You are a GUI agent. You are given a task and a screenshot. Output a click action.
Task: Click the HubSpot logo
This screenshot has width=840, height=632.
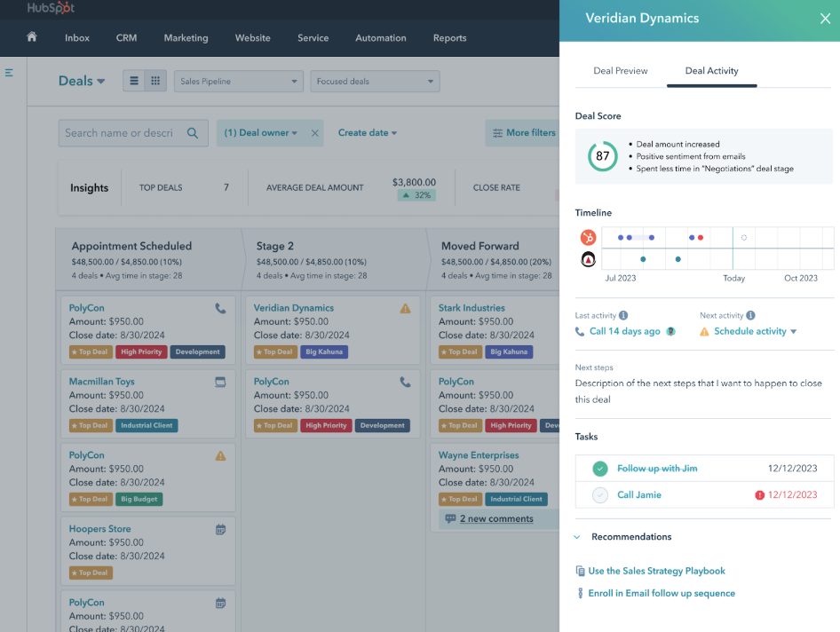[51, 7]
